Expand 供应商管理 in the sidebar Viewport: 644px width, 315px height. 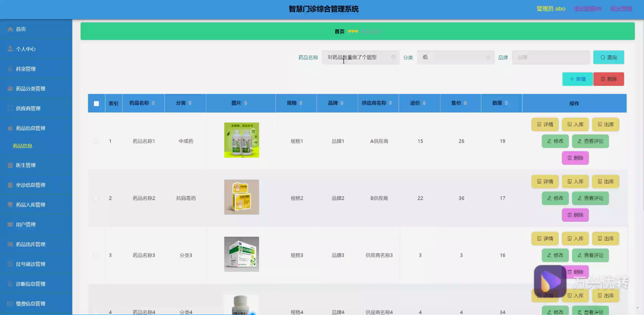(x=36, y=108)
